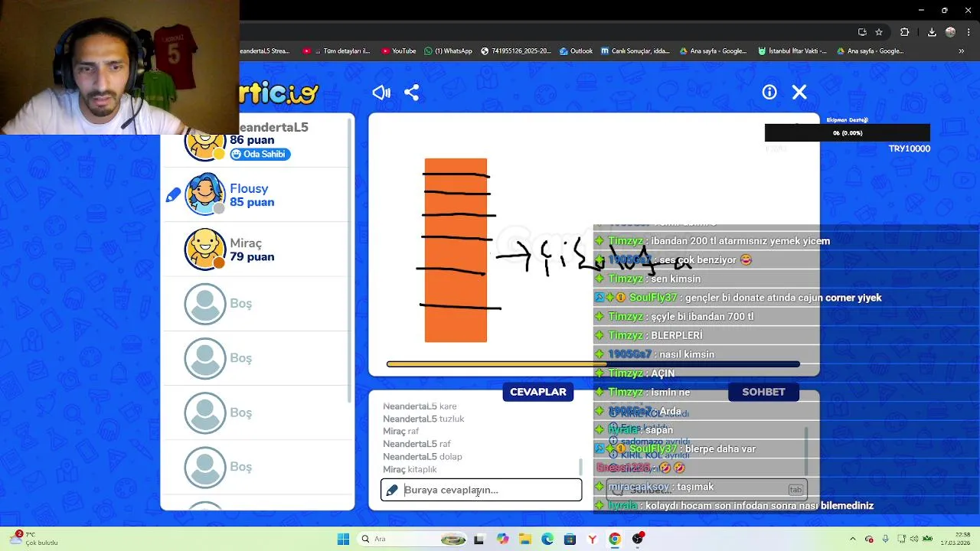Open the Chrome profile avatar
This screenshot has width=980, height=551.
point(950,32)
